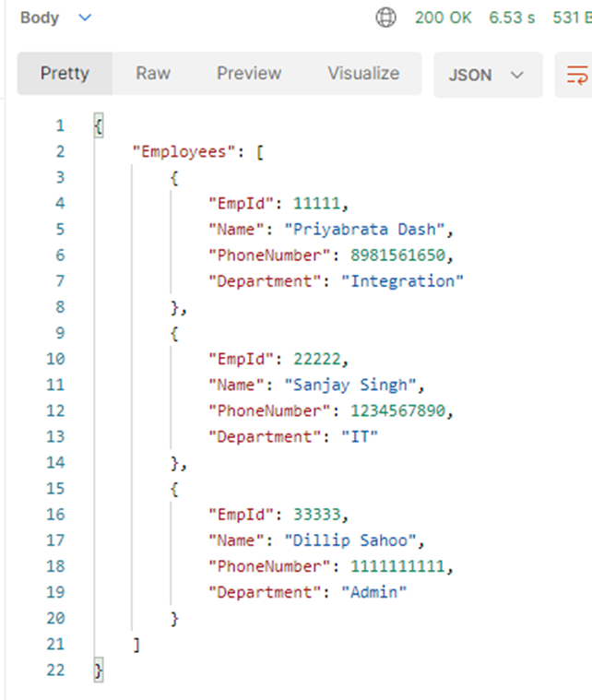This screenshot has width=592, height=700.
Task: Click the "IT" department value
Action: [x=360, y=436]
